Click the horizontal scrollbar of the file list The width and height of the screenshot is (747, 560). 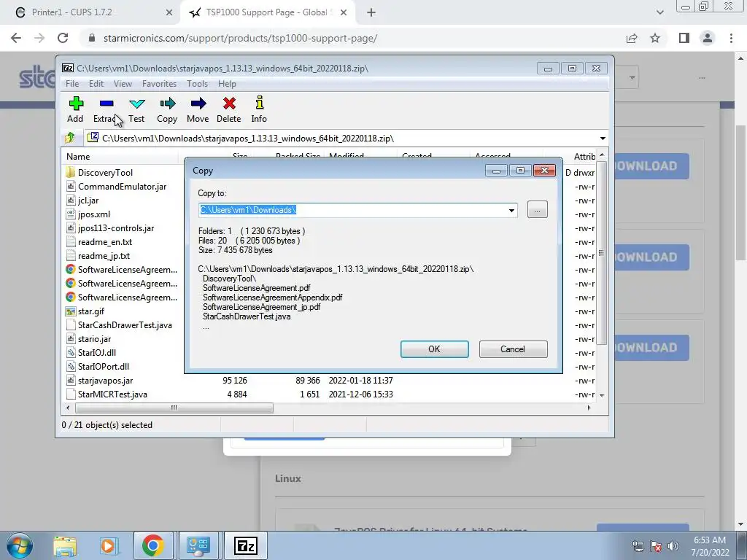174,408
